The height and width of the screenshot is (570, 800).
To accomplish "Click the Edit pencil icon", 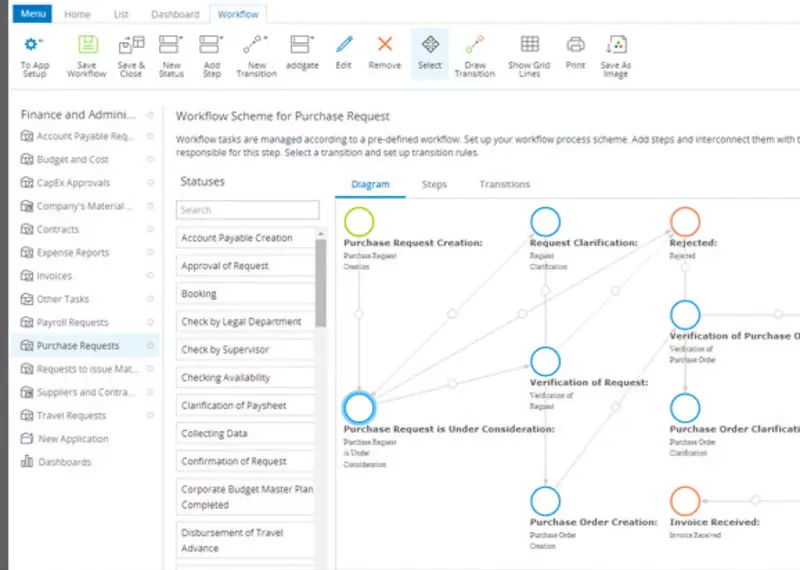I will tap(344, 44).
